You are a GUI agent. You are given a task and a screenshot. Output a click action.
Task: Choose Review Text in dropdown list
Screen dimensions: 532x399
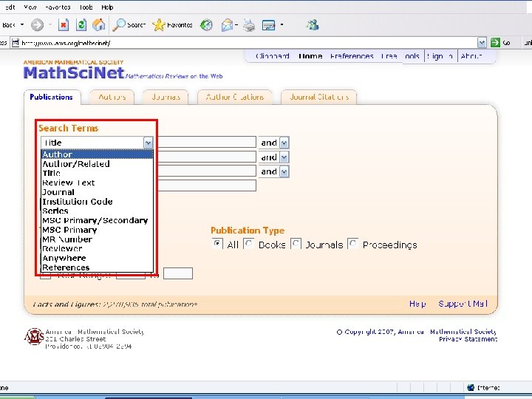(x=97, y=183)
